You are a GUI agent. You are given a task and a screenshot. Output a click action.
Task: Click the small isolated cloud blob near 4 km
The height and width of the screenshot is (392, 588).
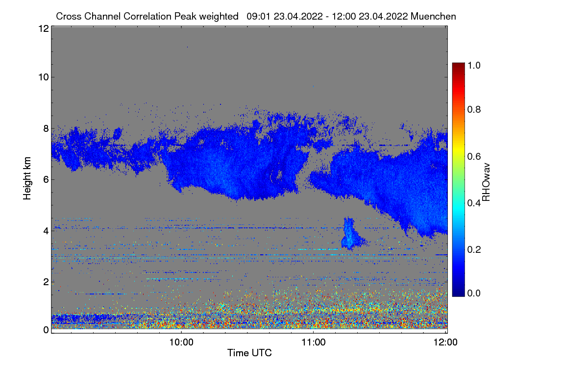[351, 235]
